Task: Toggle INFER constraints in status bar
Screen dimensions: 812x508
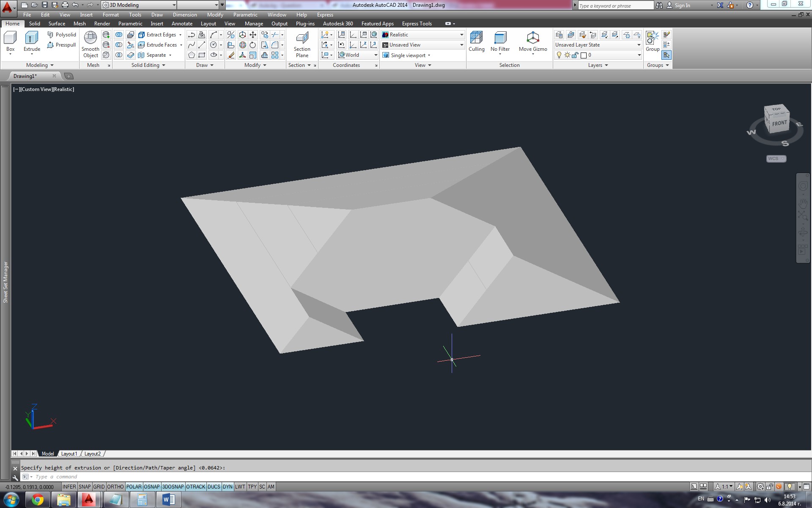Action: 69,487
